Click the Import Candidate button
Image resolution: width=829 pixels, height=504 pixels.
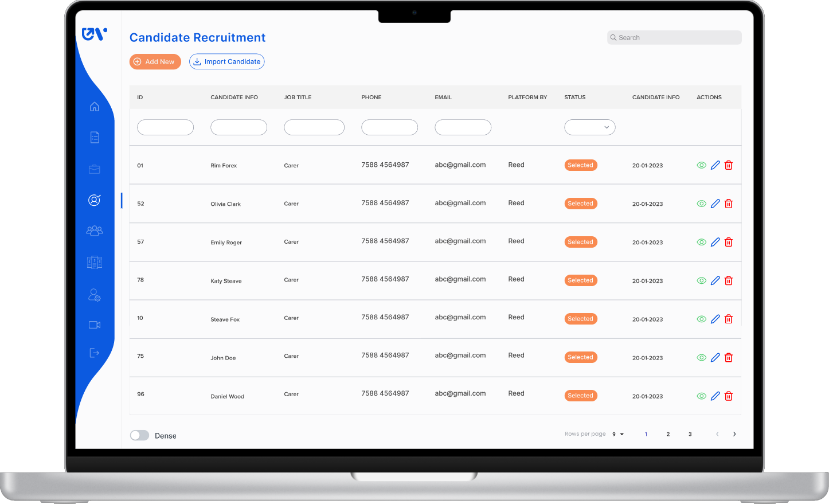[x=226, y=62]
